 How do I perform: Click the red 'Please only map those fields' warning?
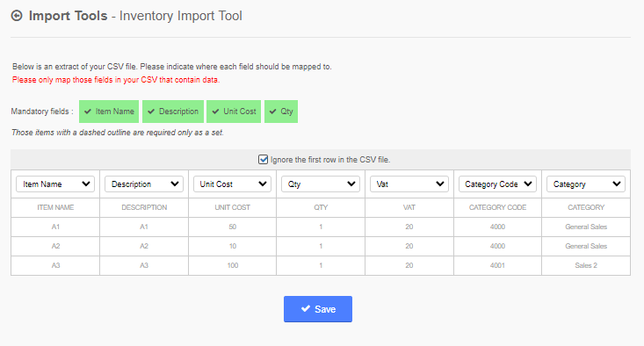tap(116, 80)
